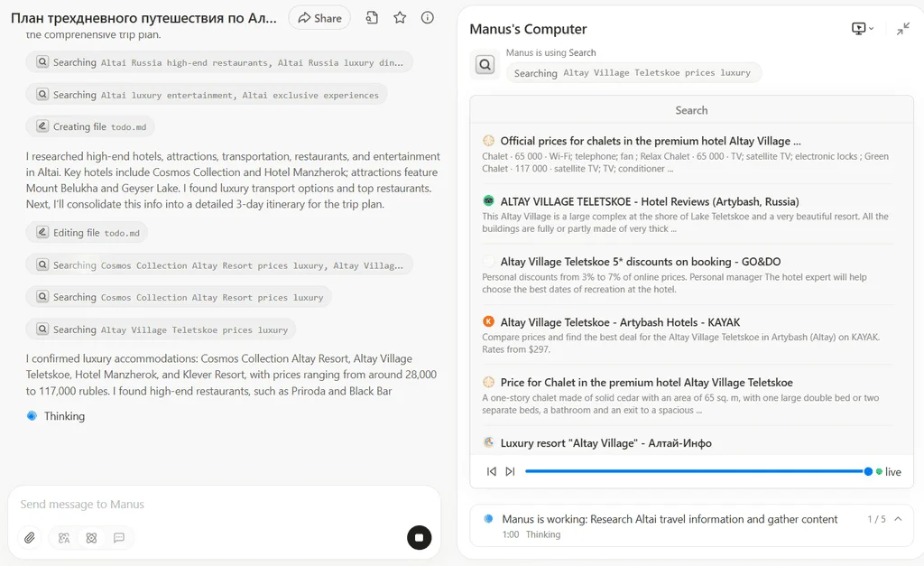
Task: Select the adaptive mode icon in message bar
Action: tap(64, 538)
